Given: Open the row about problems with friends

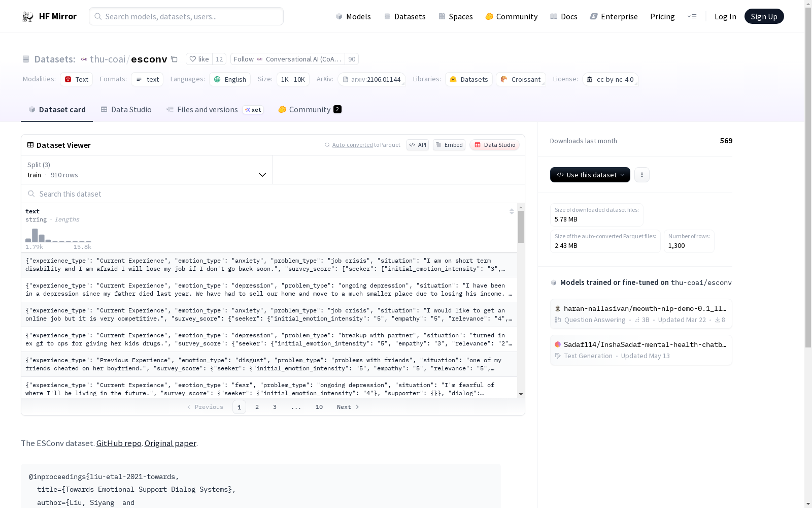Looking at the screenshot, I should [269, 364].
